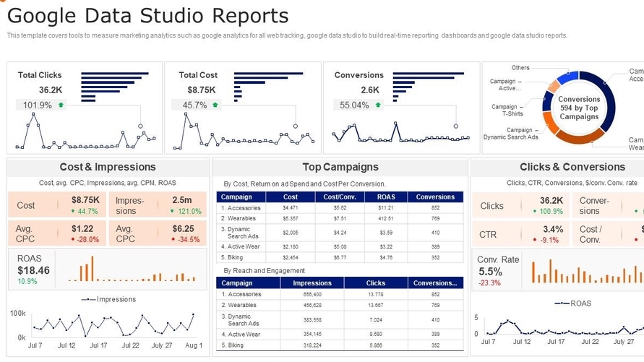
Task: Click the green marker next to 100.9%
Action: click(x=535, y=212)
